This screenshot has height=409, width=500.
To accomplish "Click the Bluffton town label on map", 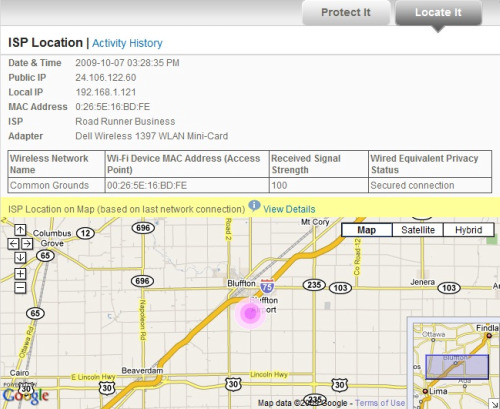I will pyautogui.click(x=241, y=283).
